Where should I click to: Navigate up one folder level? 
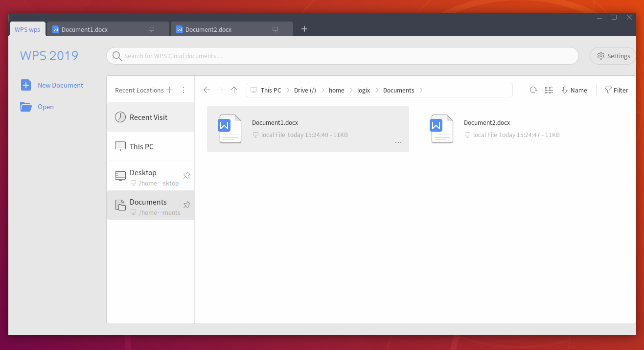[x=234, y=90]
